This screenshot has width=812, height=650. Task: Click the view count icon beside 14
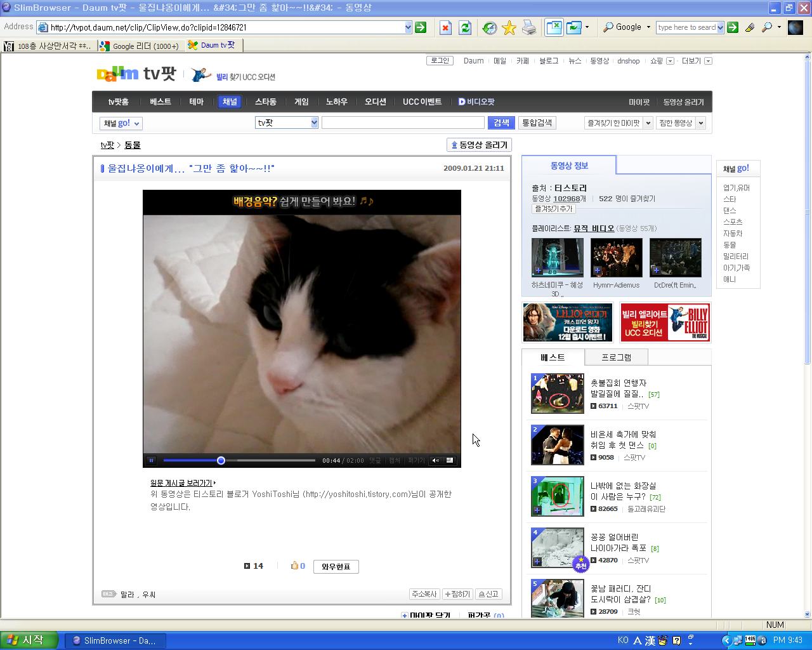pos(247,566)
